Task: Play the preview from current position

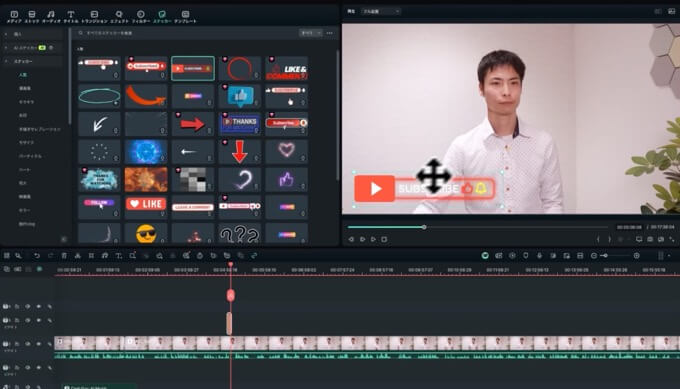Action: point(363,239)
